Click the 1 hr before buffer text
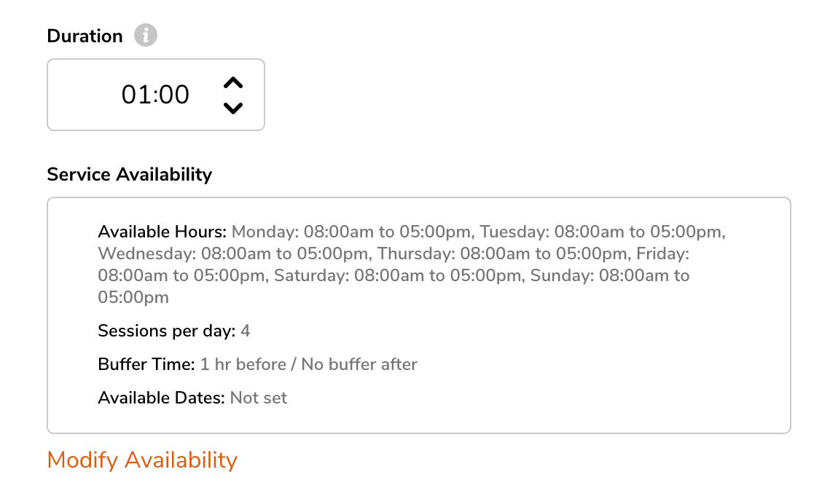The image size is (838, 504). (243, 364)
